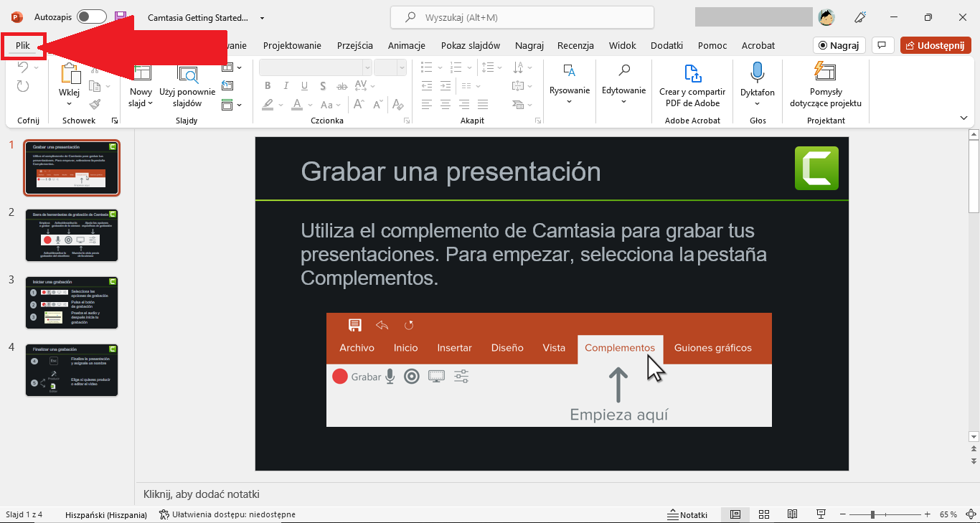This screenshot has width=980, height=523.
Task: Click the Nagraj button beside comments
Action: [839, 45]
